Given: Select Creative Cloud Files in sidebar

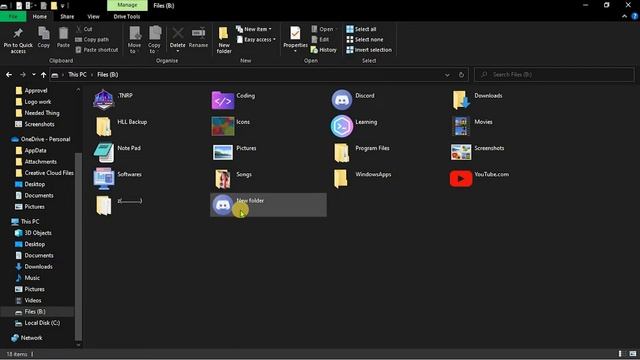Looking at the screenshot, I should [x=44, y=173].
